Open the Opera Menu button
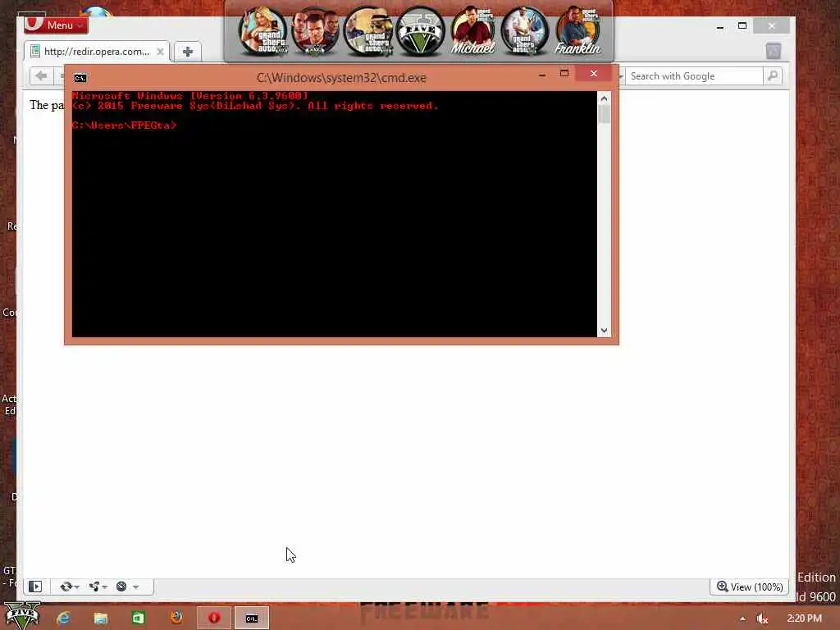840x630 pixels. click(56, 25)
